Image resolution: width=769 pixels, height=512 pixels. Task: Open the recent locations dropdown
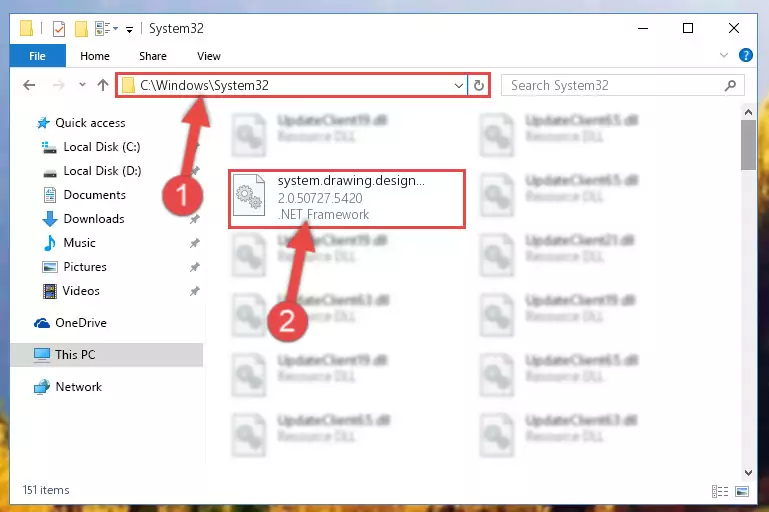point(82,85)
